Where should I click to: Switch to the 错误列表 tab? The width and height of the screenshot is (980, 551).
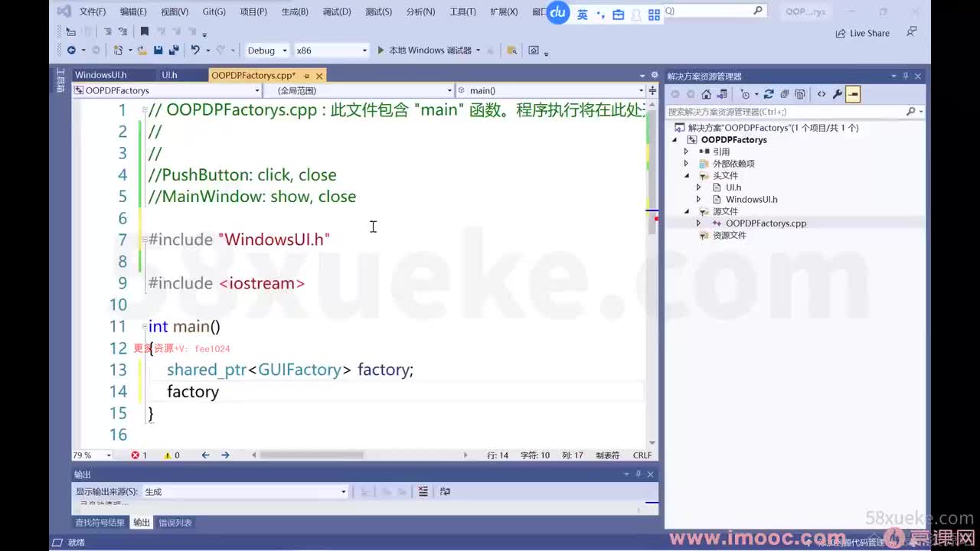(x=175, y=523)
